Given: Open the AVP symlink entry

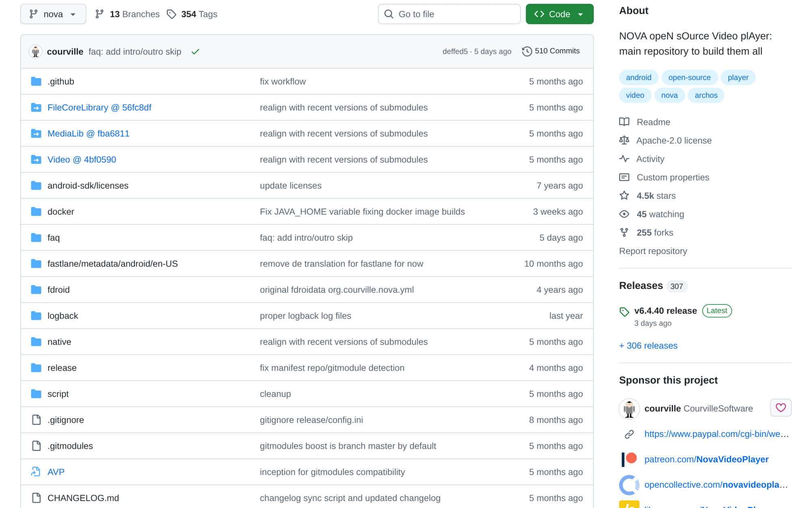Looking at the screenshot, I should coord(56,472).
